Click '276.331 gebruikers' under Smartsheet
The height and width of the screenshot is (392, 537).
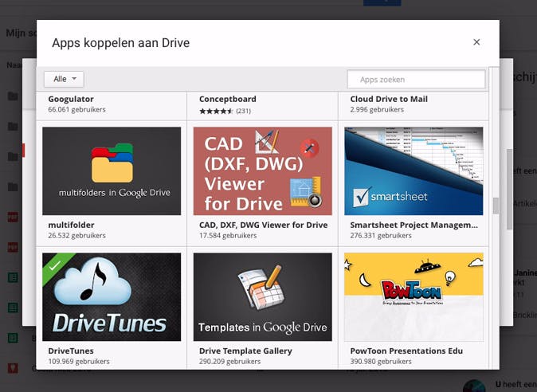coord(381,236)
